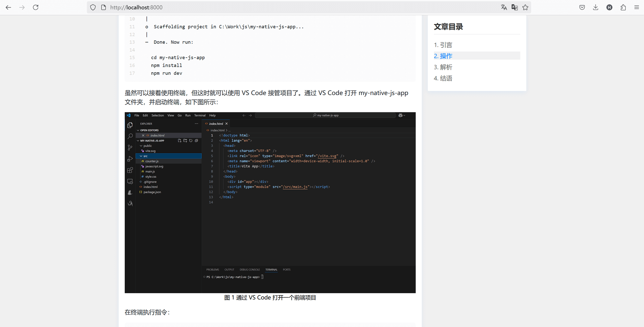Open the browser hamburger application menu
The width and height of the screenshot is (644, 327).
click(636, 7)
